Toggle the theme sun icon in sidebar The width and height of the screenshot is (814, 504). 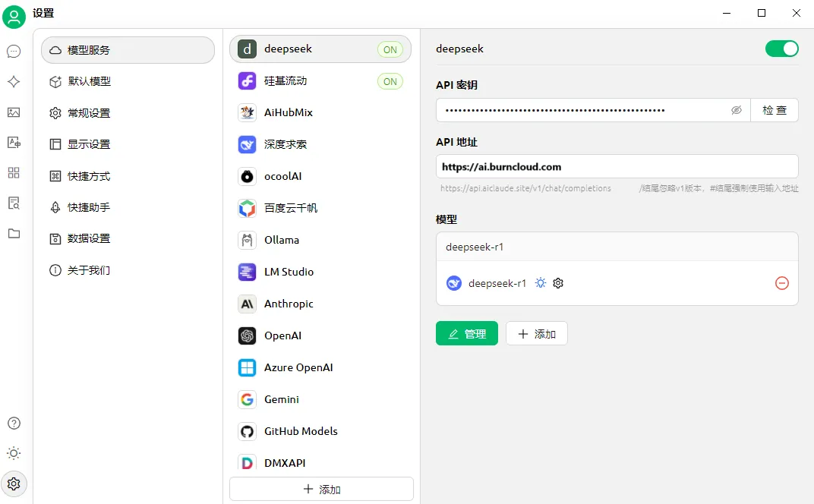(14, 453)
